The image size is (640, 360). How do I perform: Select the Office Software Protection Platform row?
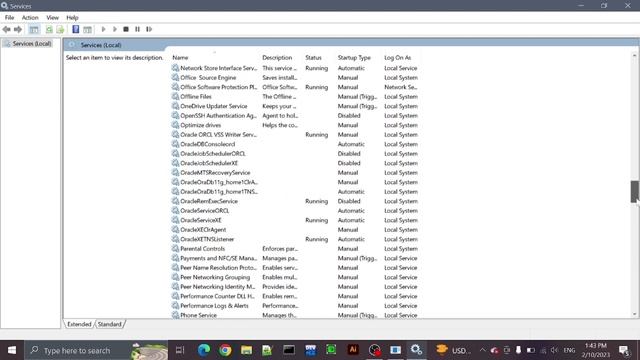pos(296,87)
